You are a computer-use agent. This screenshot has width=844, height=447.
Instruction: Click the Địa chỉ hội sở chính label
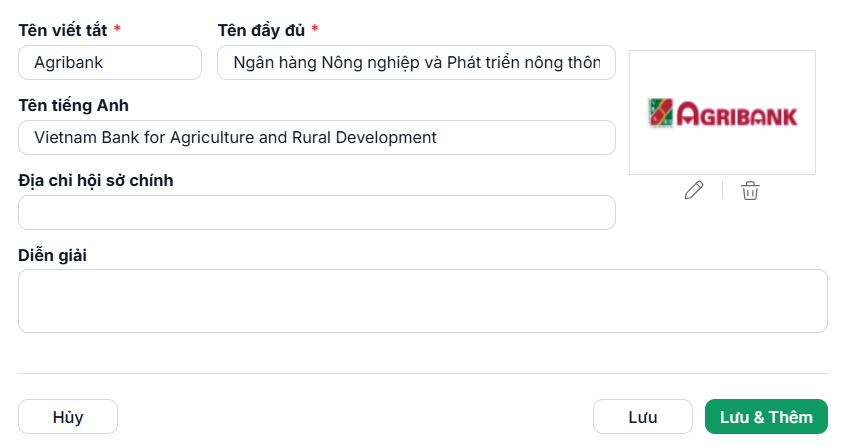point(96,180)
